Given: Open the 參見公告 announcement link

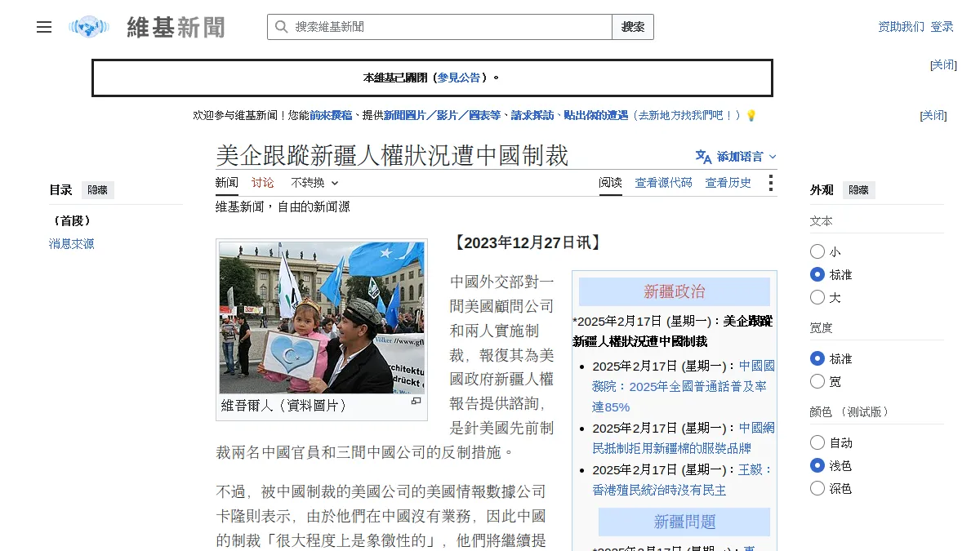Looking at the screenshot, I should [459, 78].
